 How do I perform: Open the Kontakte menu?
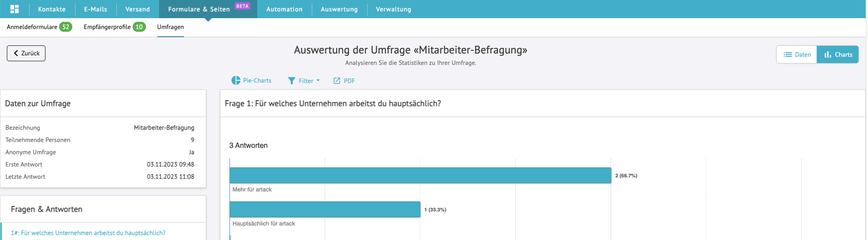click(x=52, y=9)
